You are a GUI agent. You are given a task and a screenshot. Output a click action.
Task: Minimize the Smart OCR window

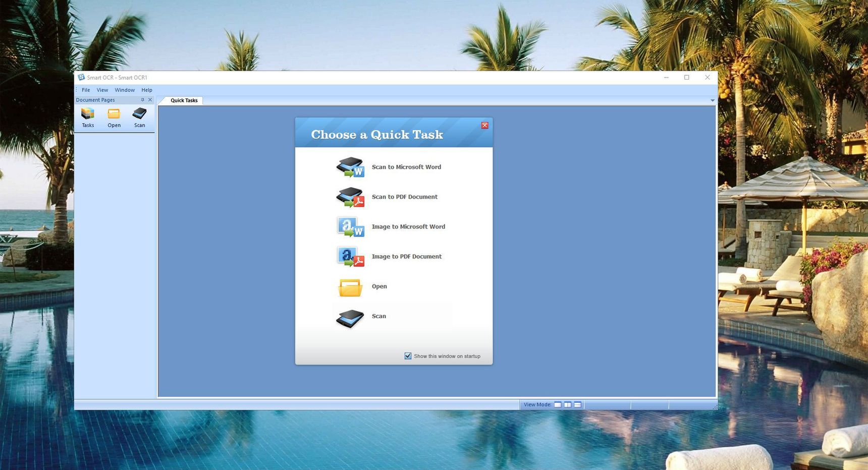point(666,77)
